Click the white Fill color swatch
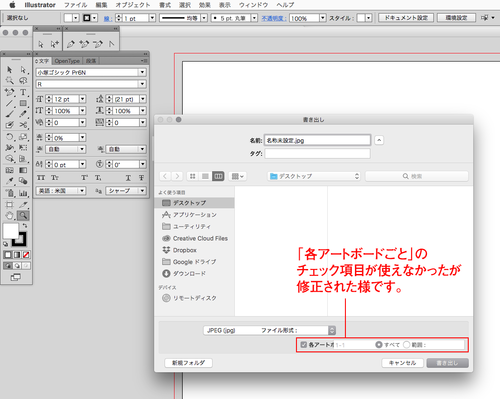 tap(10, 231)
